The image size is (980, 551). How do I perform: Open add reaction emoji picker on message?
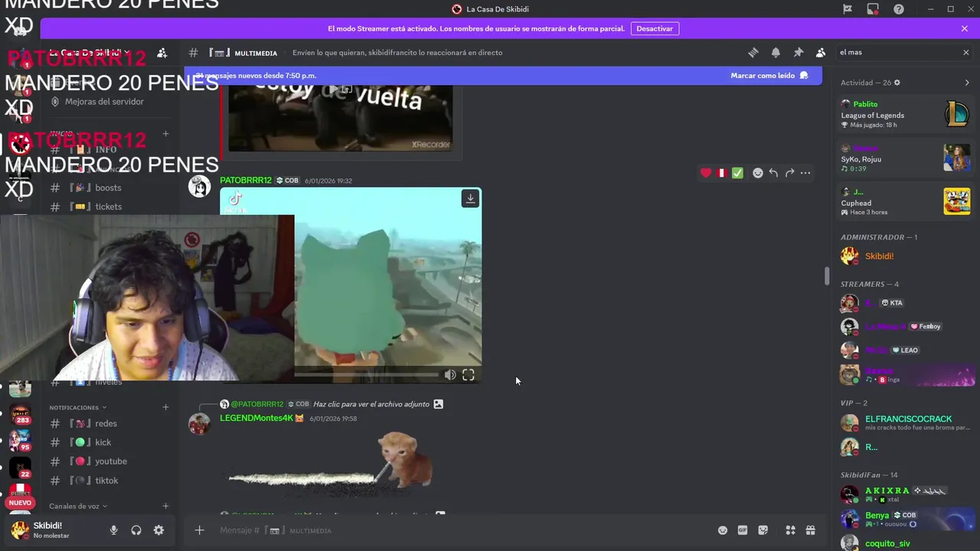(x=758, y=173)
